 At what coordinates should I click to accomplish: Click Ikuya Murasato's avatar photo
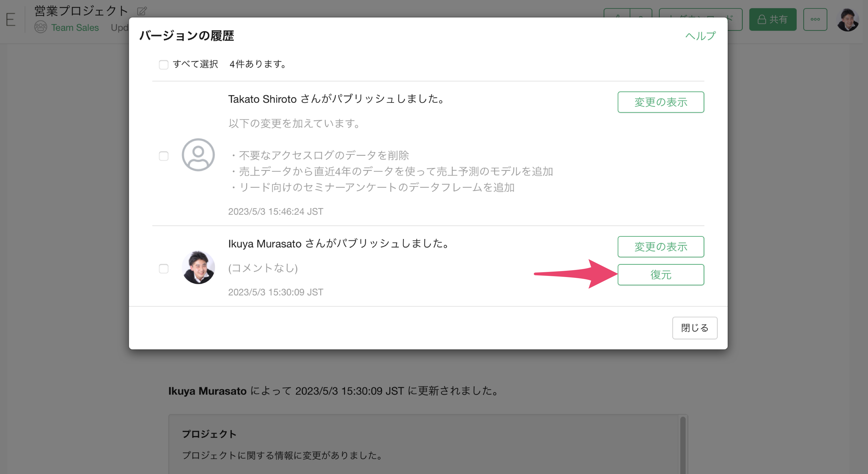(198, 267)
